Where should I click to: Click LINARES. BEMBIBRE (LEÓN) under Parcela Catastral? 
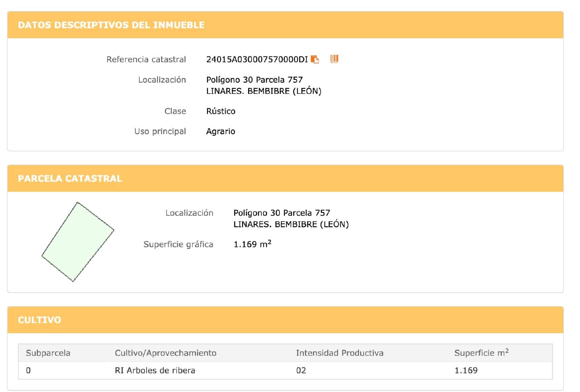click(x=291, y=224)
